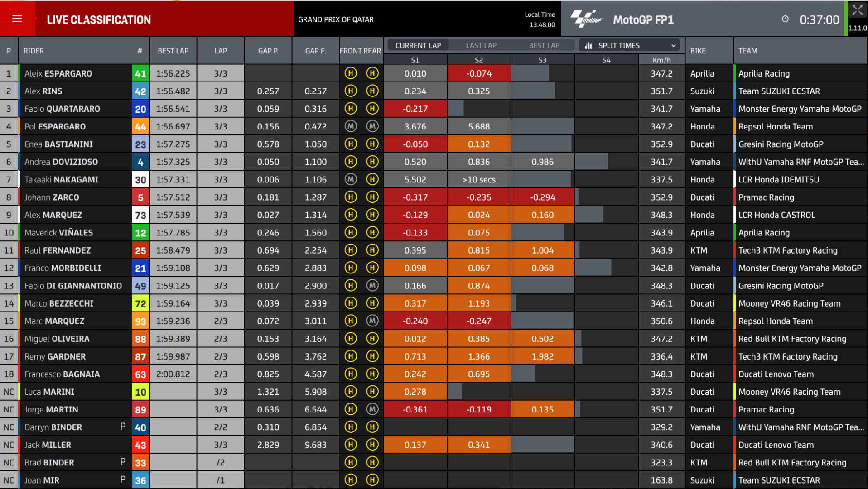Click the '>10 secs' S2 cell
Image resolution: width=868 pixels, height=489 pixels.
point(479,179)
